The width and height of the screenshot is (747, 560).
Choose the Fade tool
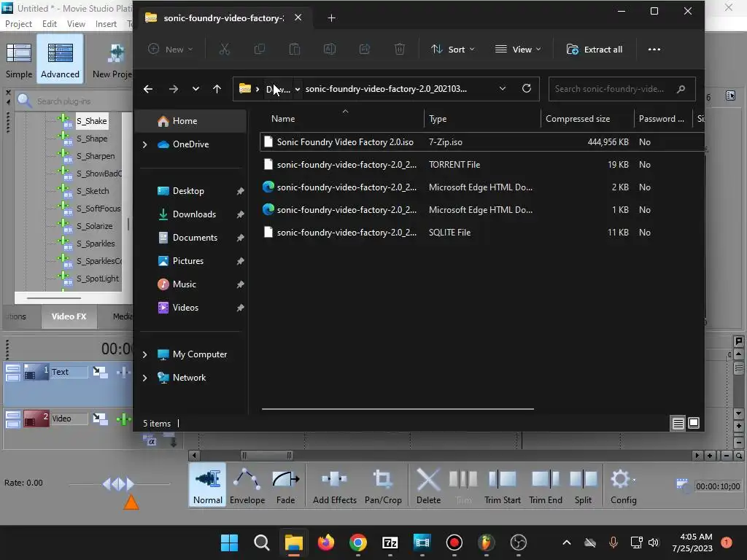click(285, 485)
